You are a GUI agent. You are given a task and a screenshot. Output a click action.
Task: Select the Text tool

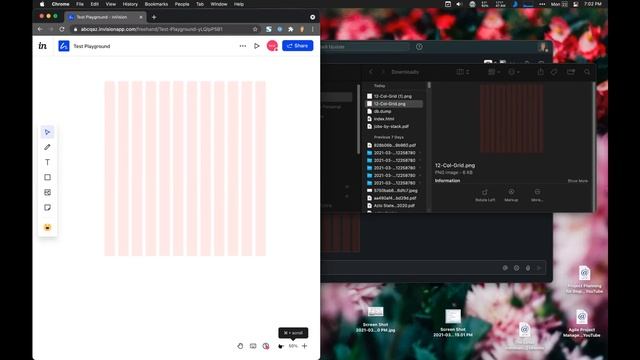click(x=47, y=162)
